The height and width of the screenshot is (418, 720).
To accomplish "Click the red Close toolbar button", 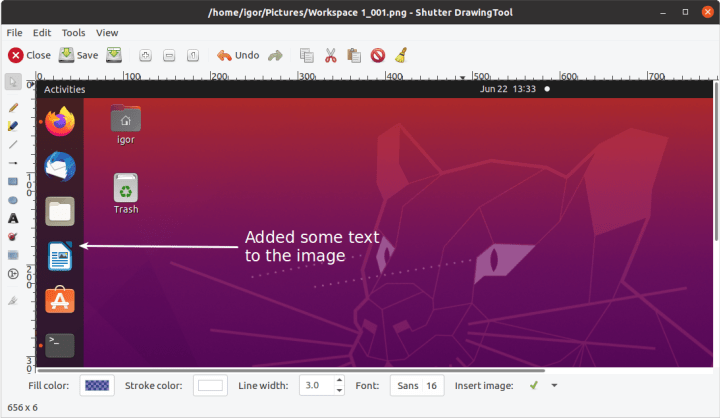I will click(29, 56).
